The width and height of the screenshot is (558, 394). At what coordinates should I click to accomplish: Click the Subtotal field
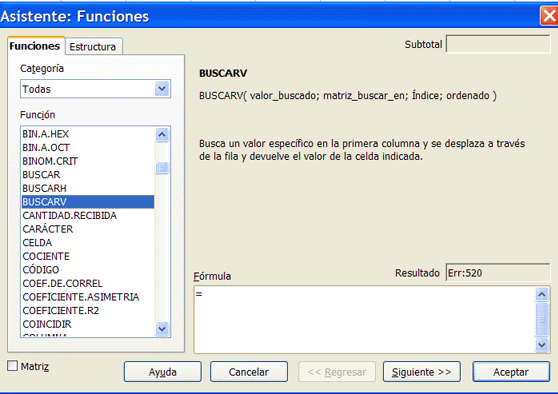tap(498, 44)
